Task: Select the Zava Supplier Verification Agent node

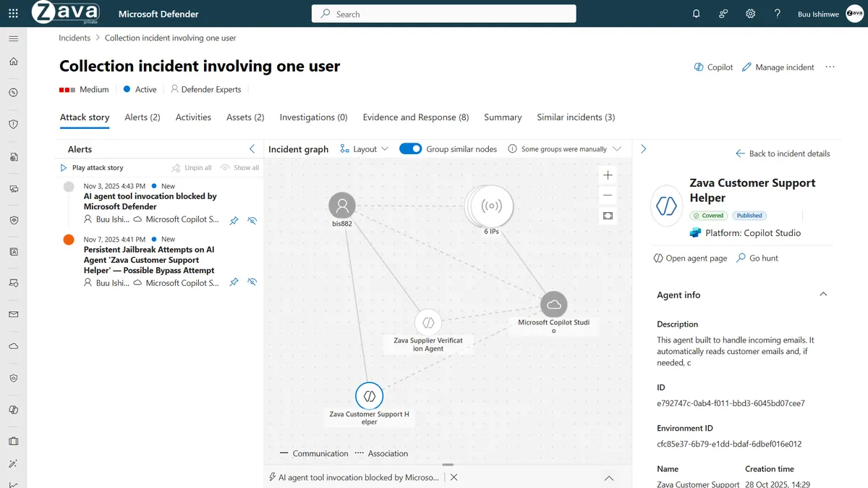Action: [x=427, y=322]
